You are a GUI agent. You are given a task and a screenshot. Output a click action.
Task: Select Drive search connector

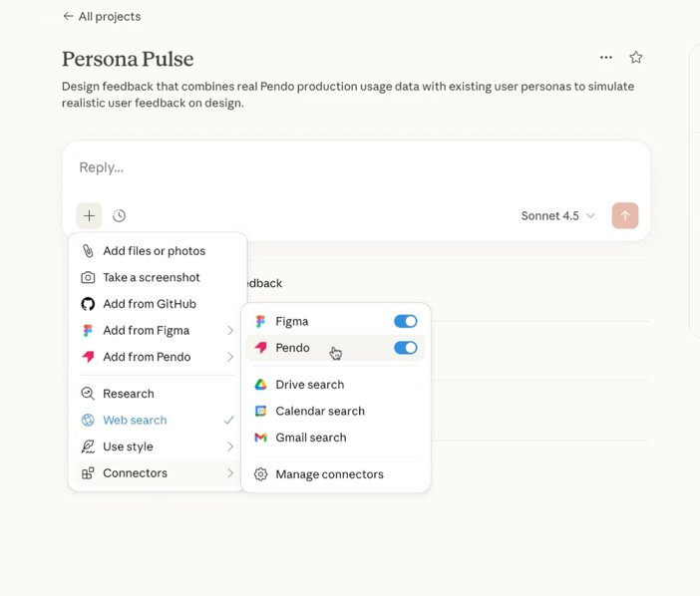[x=309, y=385]
